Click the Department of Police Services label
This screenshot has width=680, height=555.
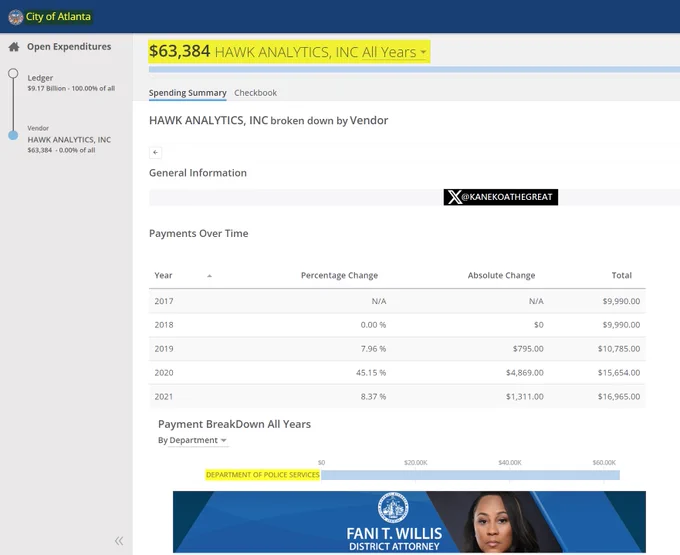263,475
